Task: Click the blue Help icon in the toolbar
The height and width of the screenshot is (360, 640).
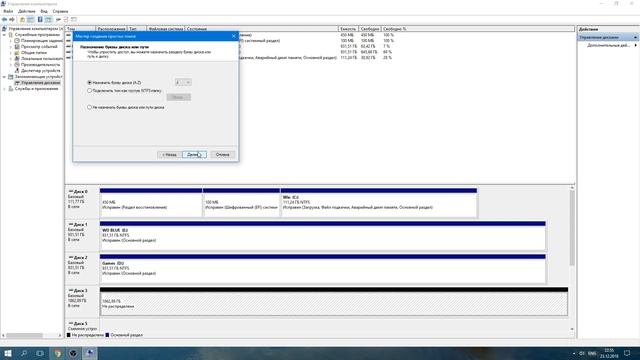Action: tap(40, 20)
